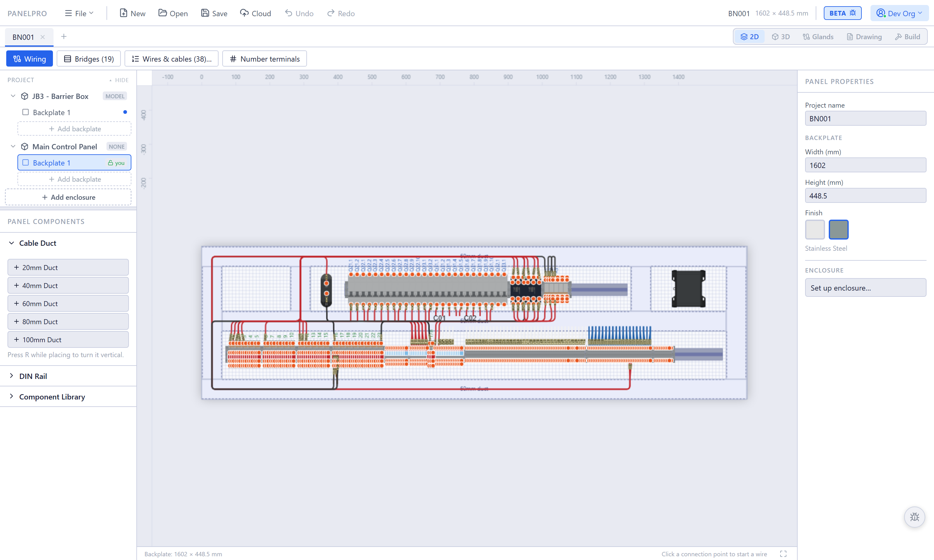Viewport: 934px width, 560px height.
Task: Open the Glands view
Action: tap(818, 37)
